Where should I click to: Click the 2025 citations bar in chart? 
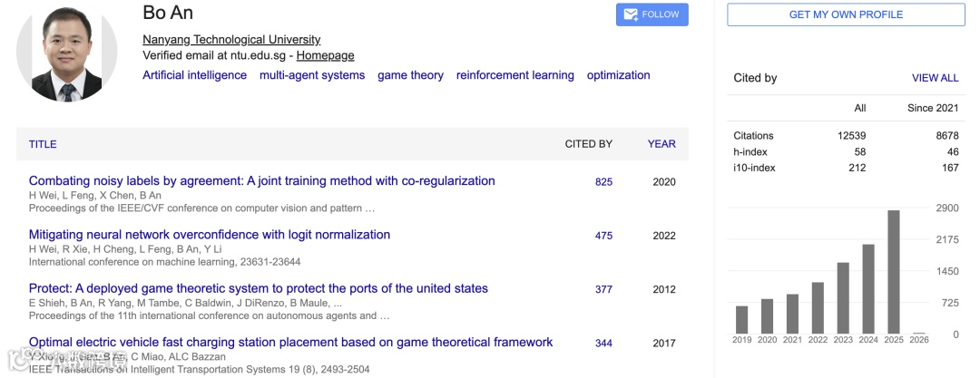(x=894, y=271)
